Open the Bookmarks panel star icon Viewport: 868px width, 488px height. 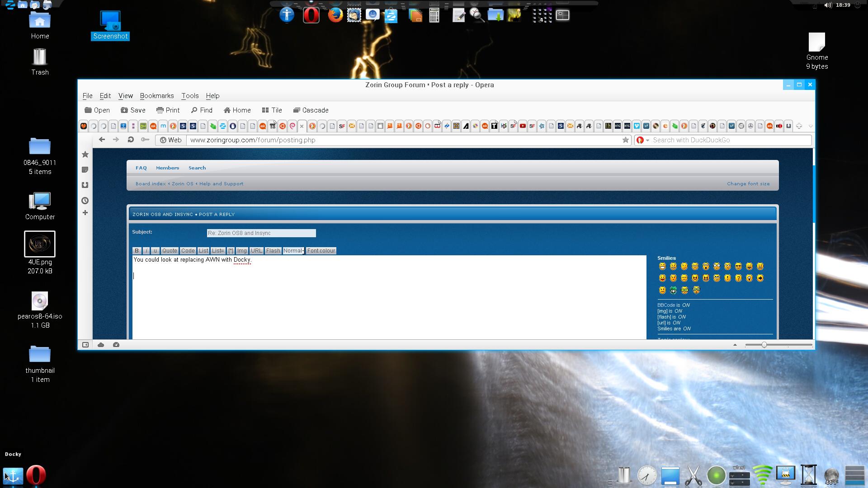85,155
